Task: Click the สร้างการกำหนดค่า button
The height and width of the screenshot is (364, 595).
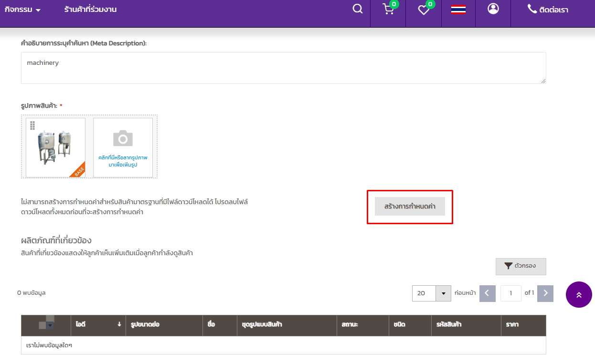Action: point(410,207)
